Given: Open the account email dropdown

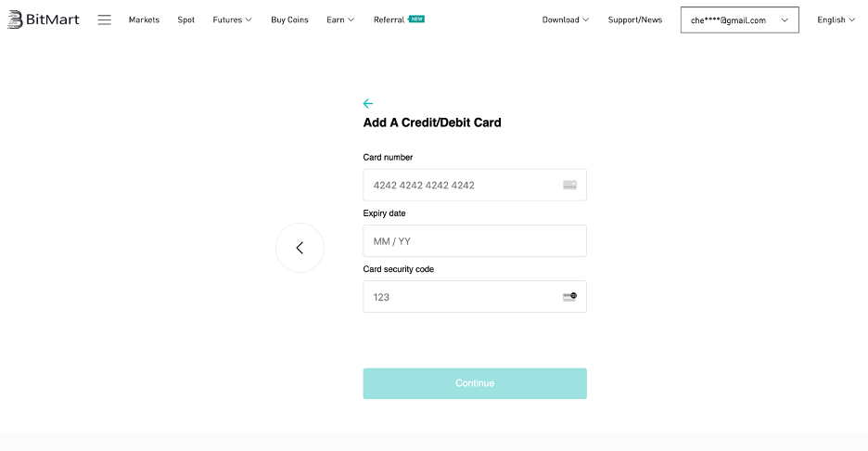Looking at the screenshot, I should click(740, 19).
